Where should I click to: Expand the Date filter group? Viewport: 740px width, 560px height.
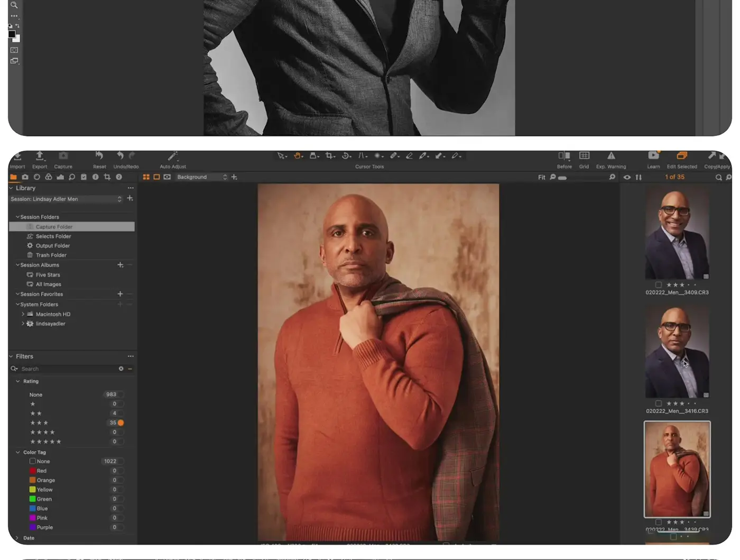17,538
